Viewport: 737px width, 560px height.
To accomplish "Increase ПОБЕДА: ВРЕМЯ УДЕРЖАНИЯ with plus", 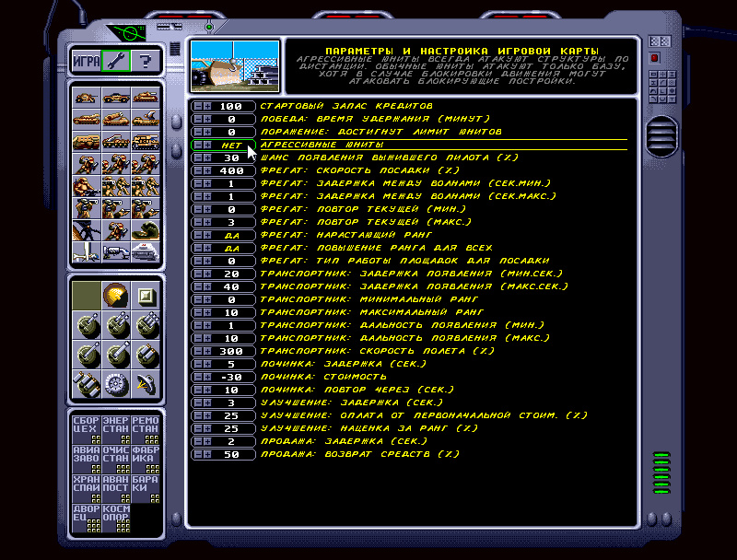I will pyautogui.click(x=207, y=120).
